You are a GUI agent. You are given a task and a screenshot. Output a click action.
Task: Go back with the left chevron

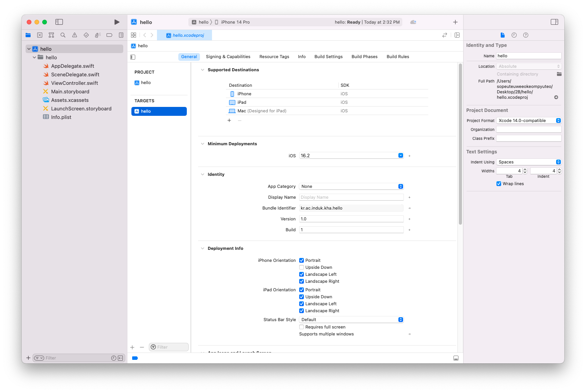pyautogui.click(x=145, y=35)
